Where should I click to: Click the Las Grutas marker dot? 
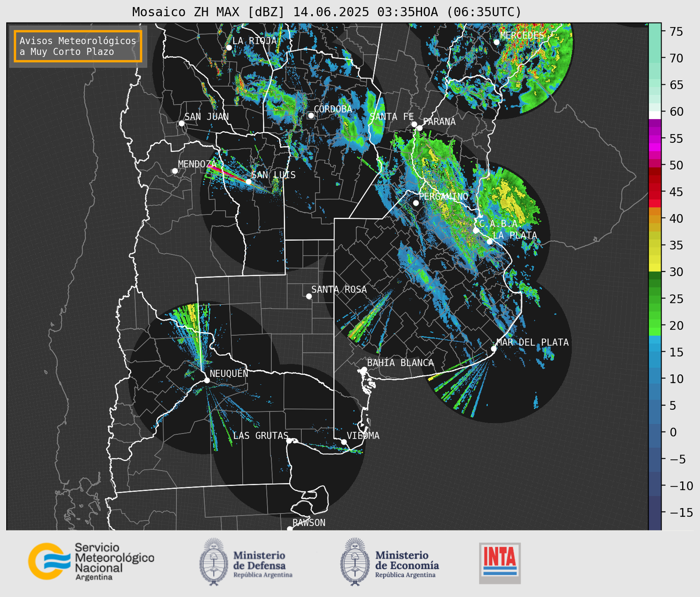click(289, 441)
